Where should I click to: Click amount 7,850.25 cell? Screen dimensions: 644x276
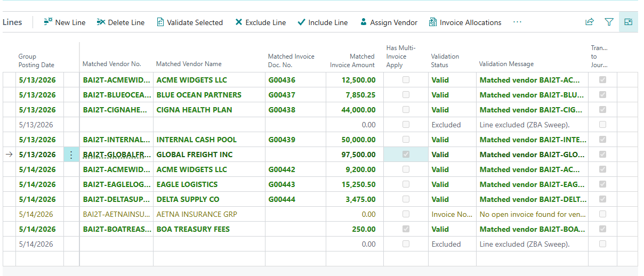pyautogui.click(x=355, y=95)
